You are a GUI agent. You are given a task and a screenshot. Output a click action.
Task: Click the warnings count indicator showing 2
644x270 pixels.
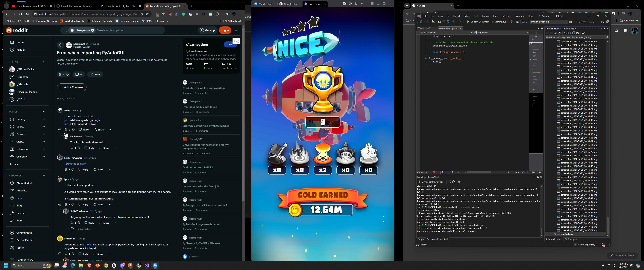click(445, 172)
